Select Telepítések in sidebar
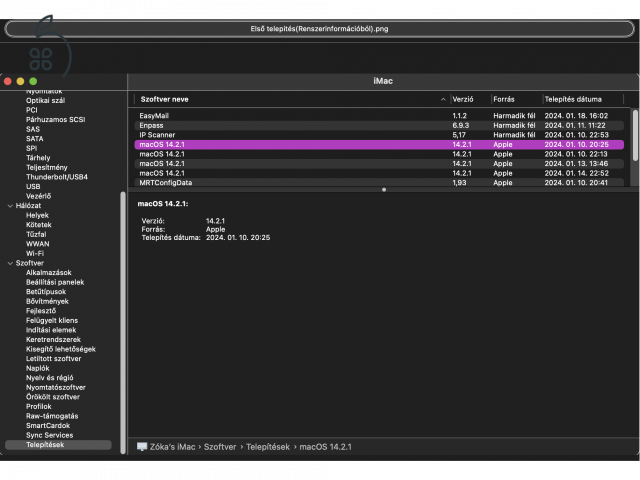 [58, 445]
